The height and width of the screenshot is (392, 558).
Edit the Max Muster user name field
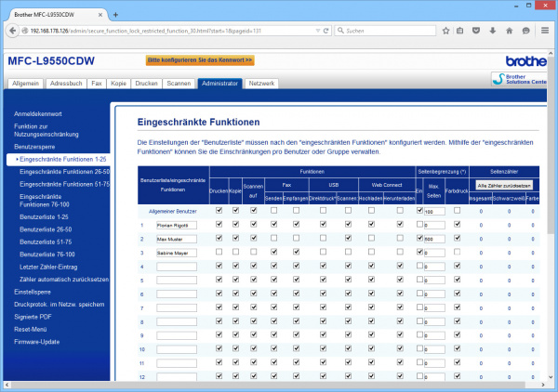coord(177,239)
